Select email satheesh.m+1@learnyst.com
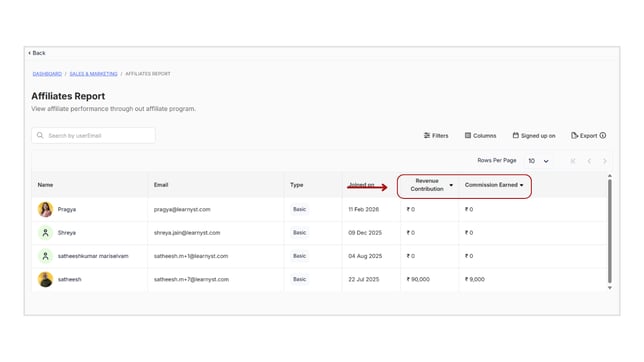Image resolution: width=644 pixels, height=362 pixels. (191, 256)
